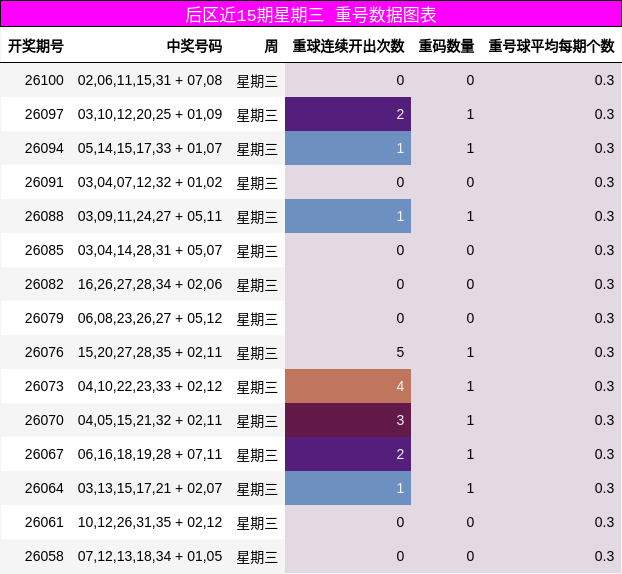Click numbers 16,26,27,28,34 + 02,06
Image resolution: width=622 pixels, height=574 pixels.
(150, 284)
